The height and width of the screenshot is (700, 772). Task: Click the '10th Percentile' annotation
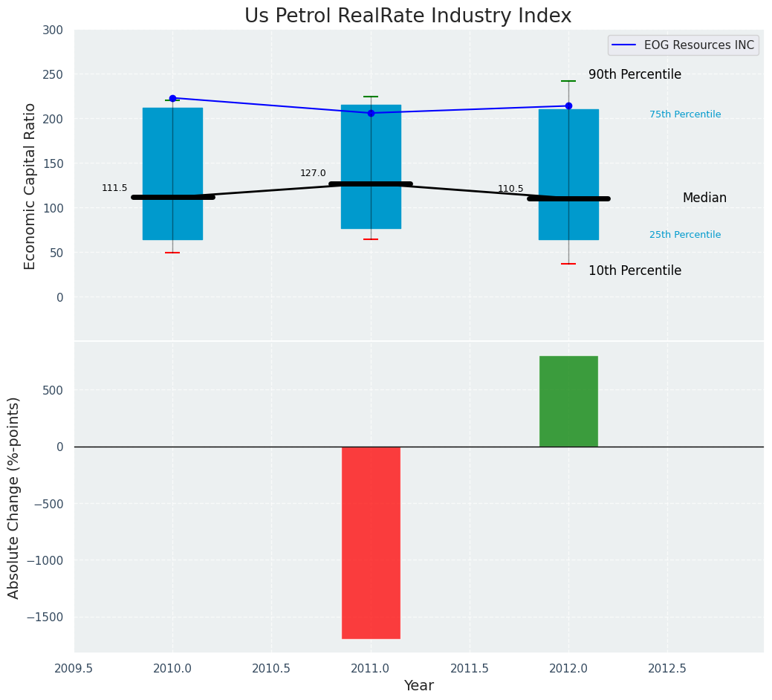point(635,271)
